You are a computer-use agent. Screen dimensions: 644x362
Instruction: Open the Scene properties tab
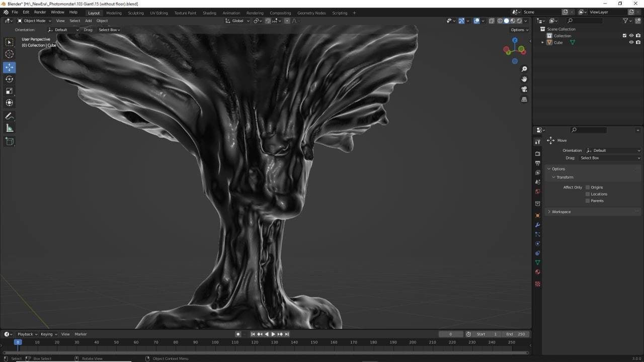(x=537, y=182)
